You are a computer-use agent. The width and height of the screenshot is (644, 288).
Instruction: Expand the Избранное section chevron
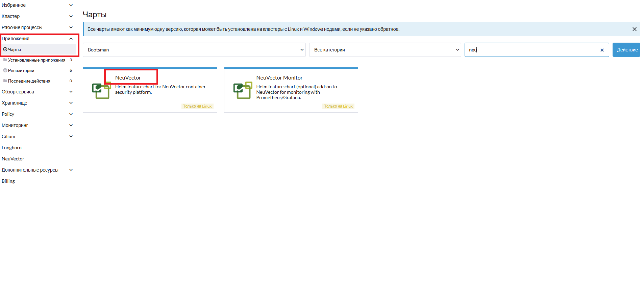[71, 5]
